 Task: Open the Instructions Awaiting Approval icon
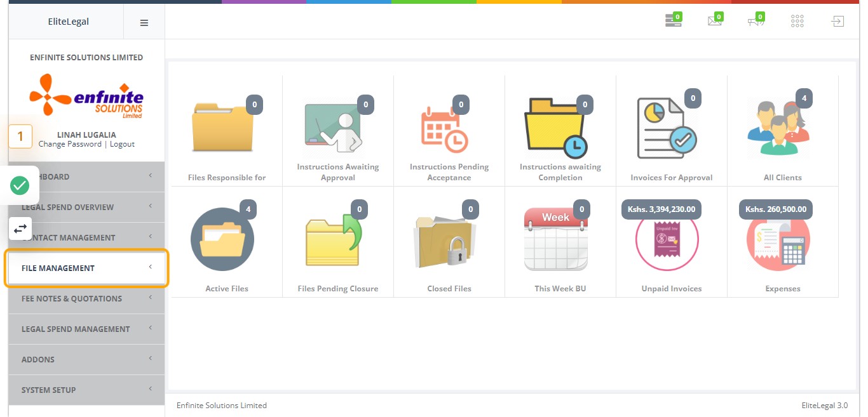(x=334, y=127)
